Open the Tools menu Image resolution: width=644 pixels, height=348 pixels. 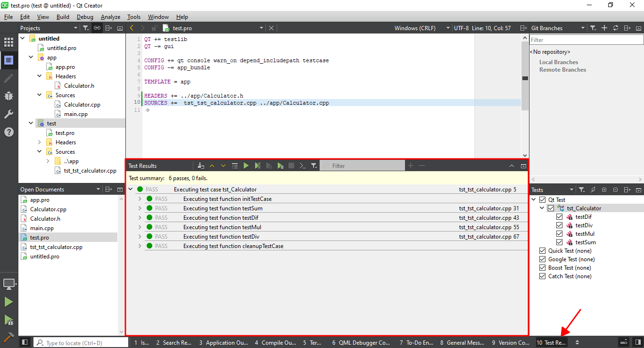click(x=134, y=17)
